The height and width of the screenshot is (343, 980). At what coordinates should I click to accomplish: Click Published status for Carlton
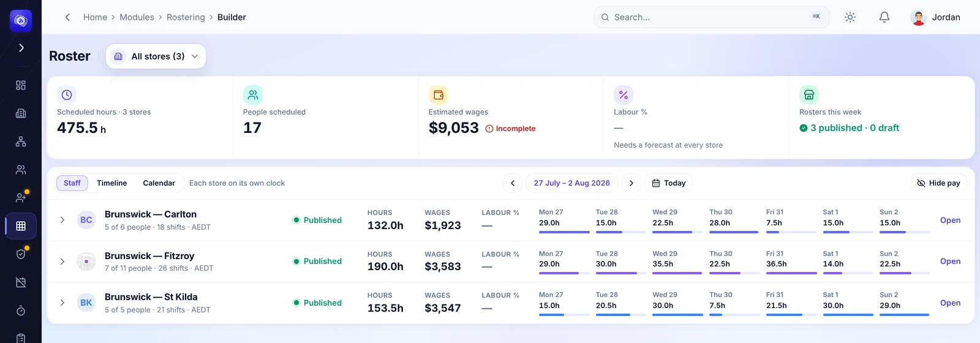tap(317, 220)
